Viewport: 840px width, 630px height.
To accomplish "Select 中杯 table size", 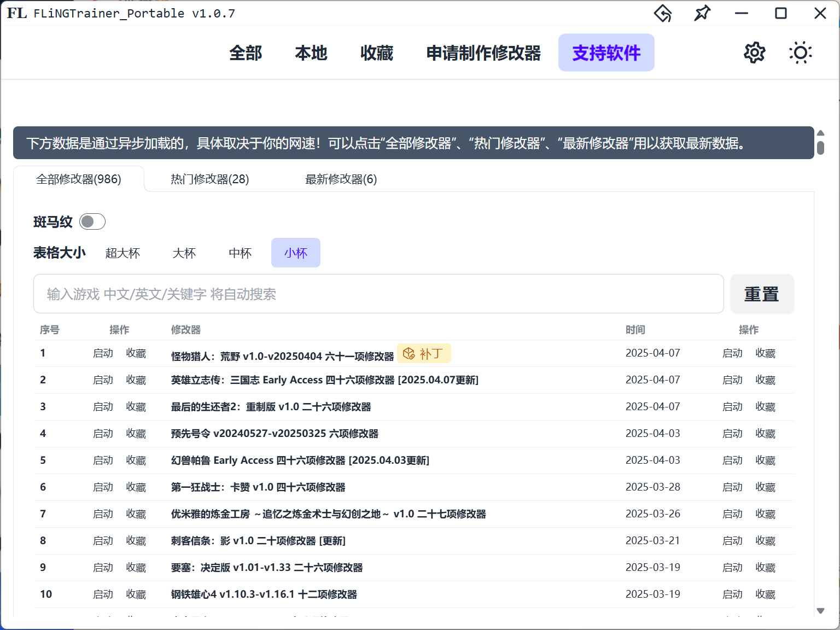I will (239, 253).
